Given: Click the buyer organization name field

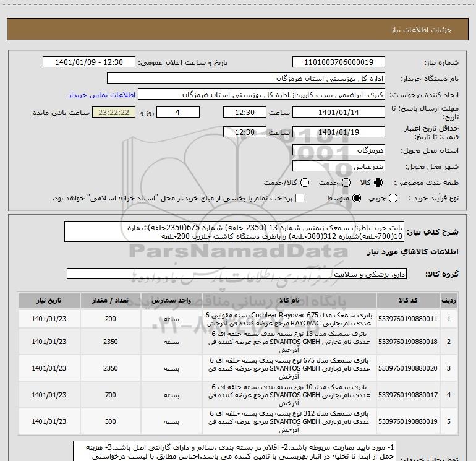Looking at the screenshot, I should pyautogui.click(x=246, y=79).
